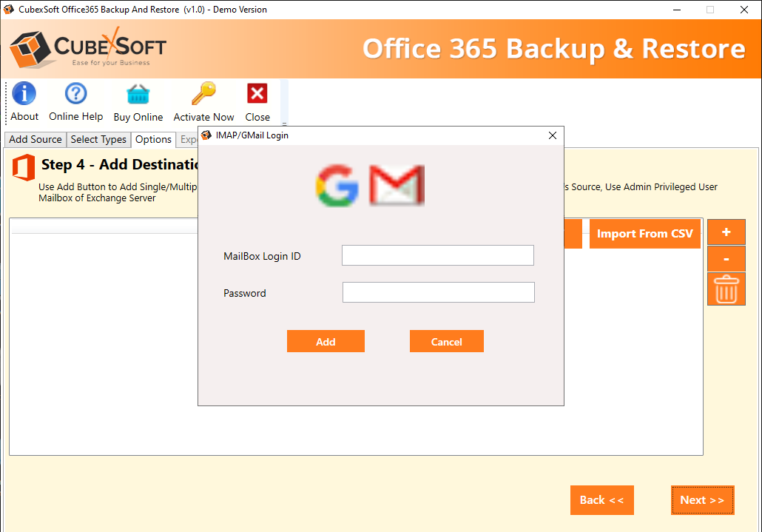Click the Buy Online toolbar label

tap(138, 117)
